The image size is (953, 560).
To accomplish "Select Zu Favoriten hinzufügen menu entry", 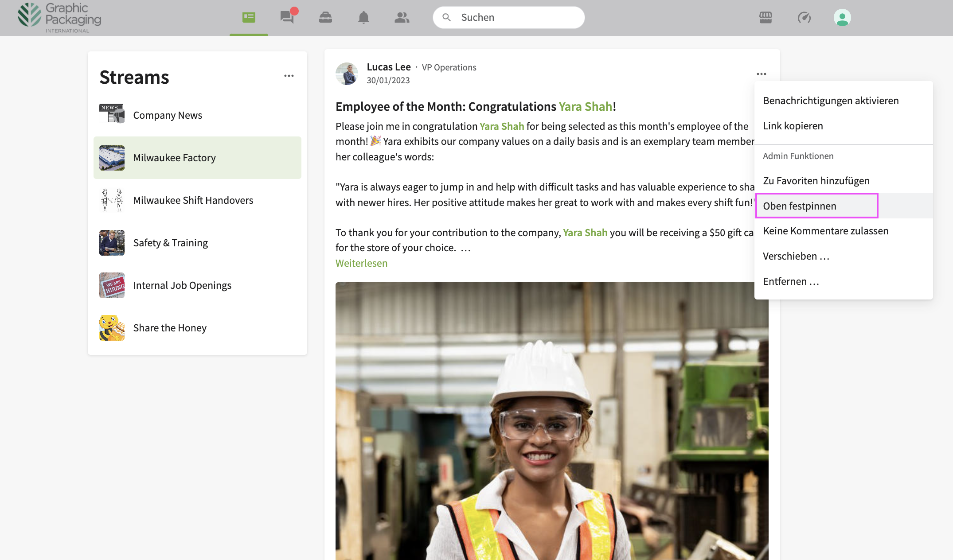I will click(x=844, y=181).
